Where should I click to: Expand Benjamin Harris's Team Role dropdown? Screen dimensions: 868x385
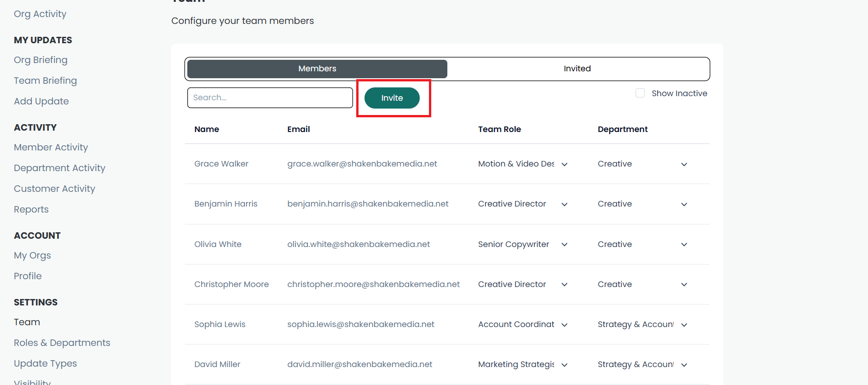pyautogui.click(x=523, y=204)
